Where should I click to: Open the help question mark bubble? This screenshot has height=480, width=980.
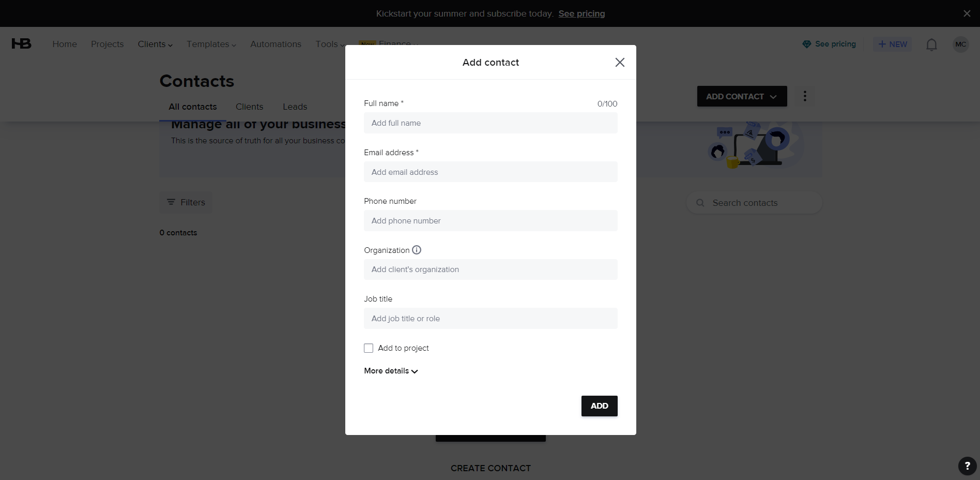[967, 466]
